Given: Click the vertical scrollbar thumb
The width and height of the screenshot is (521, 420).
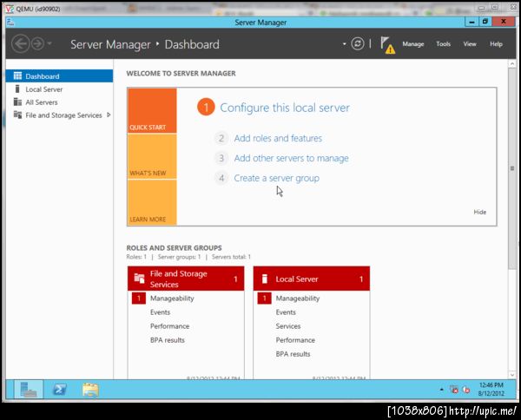Looking at the screenshot, I should pos(512,168).
